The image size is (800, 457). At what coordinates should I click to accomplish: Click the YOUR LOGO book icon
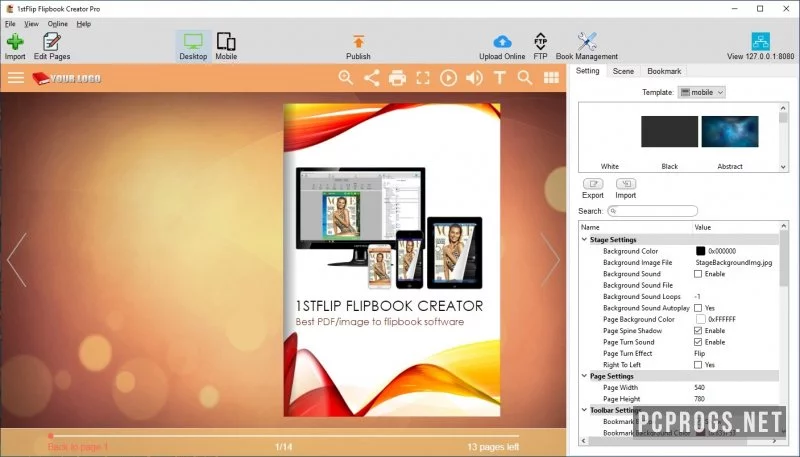pyautogui.click(x=40, y=78)
